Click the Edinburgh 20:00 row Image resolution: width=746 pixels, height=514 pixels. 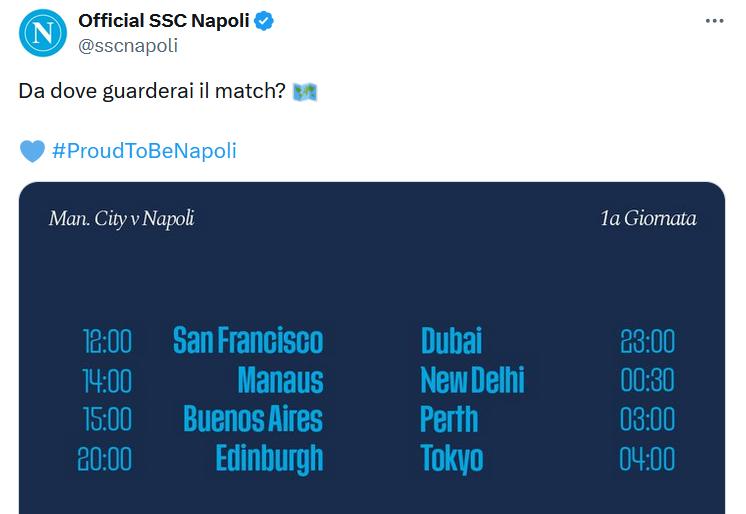pos(200,459)
